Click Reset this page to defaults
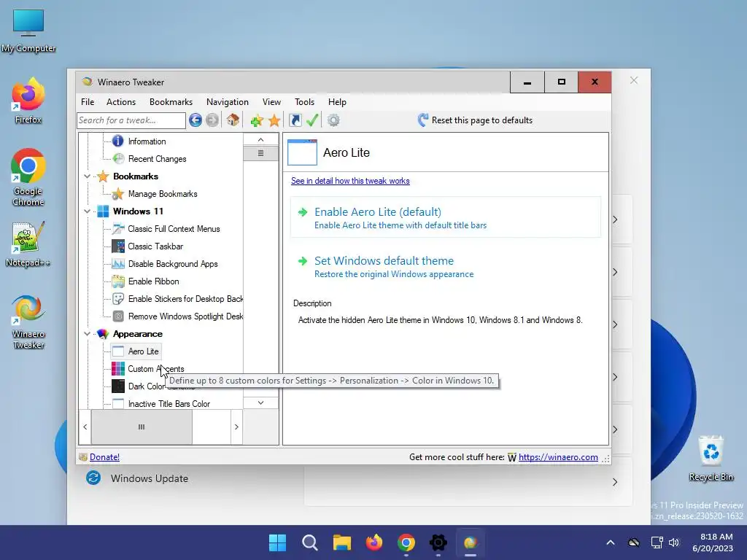 pos(475,120)
